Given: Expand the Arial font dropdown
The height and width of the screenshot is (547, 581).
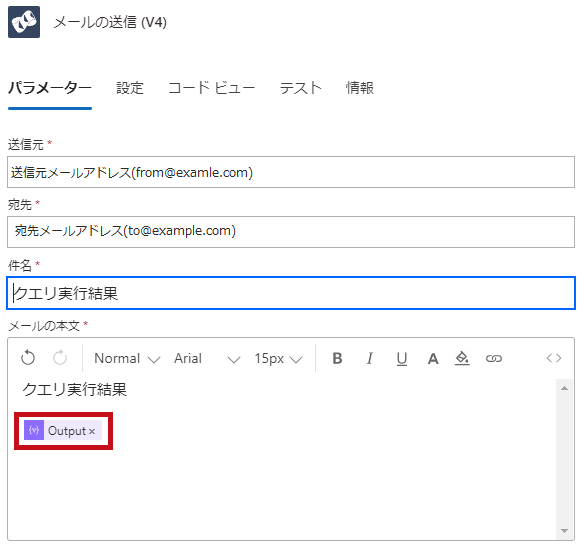Looking at the screenshot, I should [207, 358].
